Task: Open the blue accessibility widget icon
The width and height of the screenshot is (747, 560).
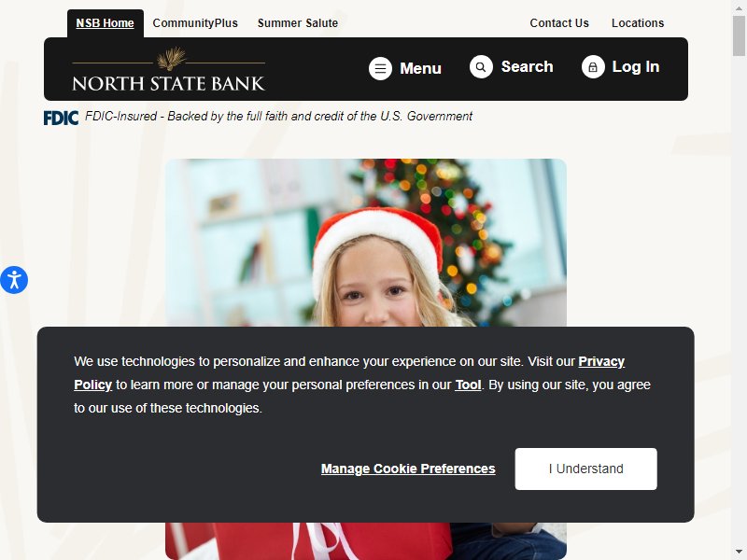Action: coord(14,280)
